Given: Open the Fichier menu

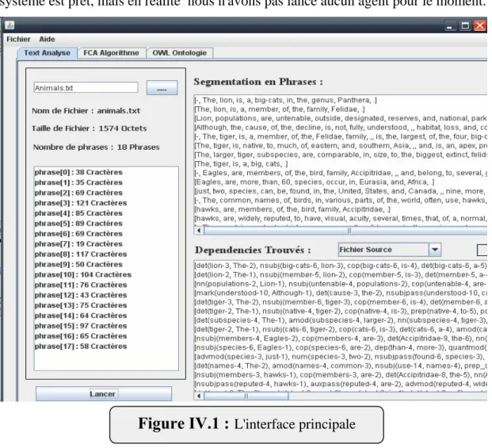Looking at the screenshot, I should click(x=18, y=39).
